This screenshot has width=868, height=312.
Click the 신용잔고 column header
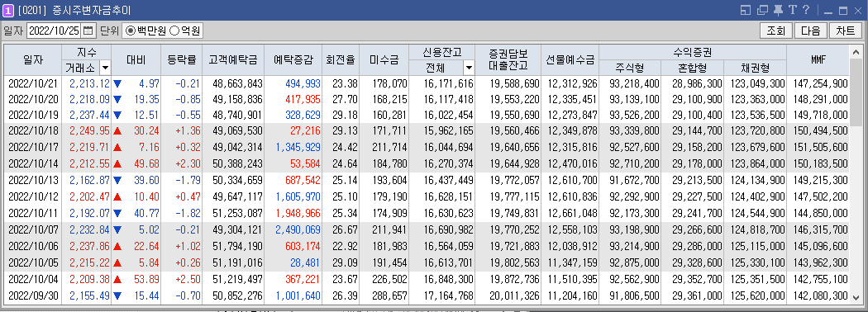pos(441,53)
